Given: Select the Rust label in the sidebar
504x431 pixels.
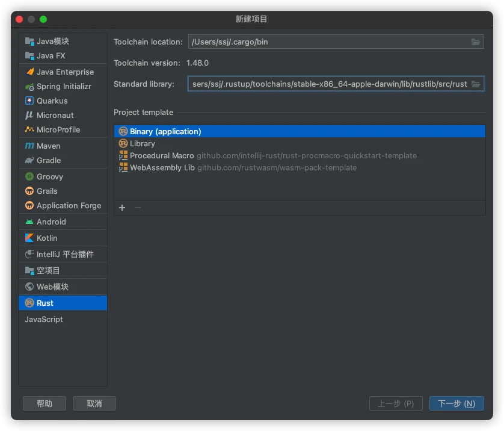Looking at the screenshot, I should coord(45,303).
